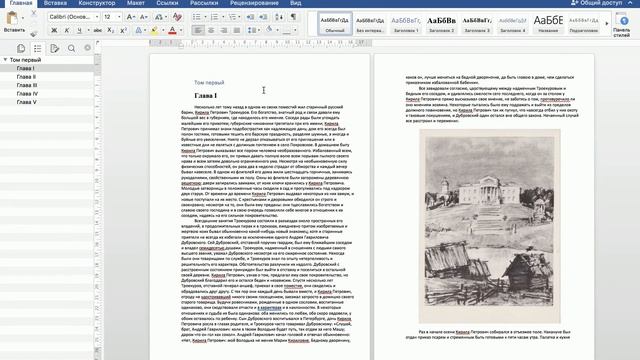Click the Paste (Вставить) clipboard icon
The width and height of the screenshot is (640, 360).
[x=12, y=18]
